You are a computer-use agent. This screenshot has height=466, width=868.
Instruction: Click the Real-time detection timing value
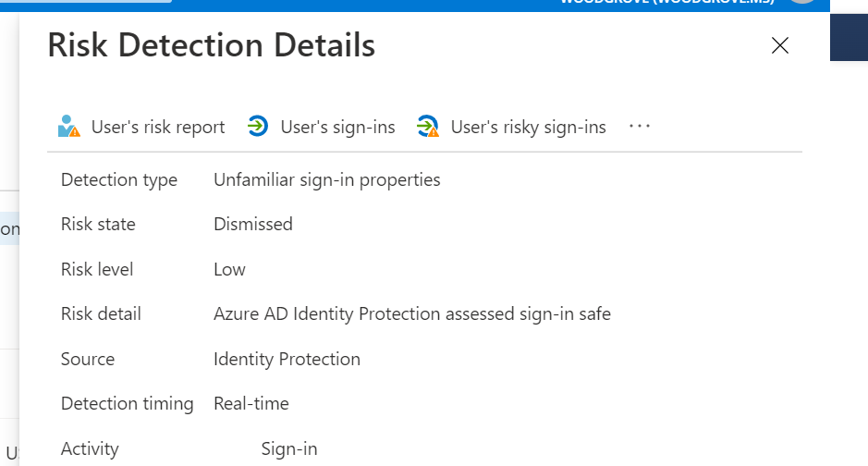pyautogui.click(x=251, y=403)
